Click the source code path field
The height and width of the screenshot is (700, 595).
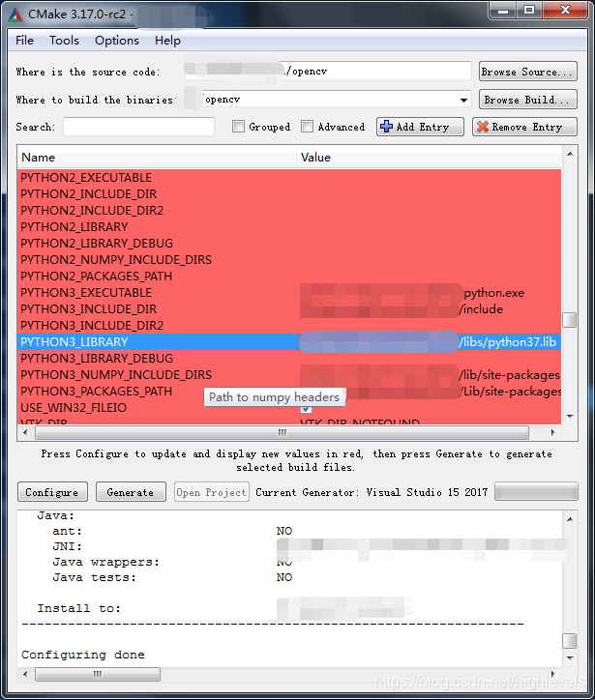point(328,71)
